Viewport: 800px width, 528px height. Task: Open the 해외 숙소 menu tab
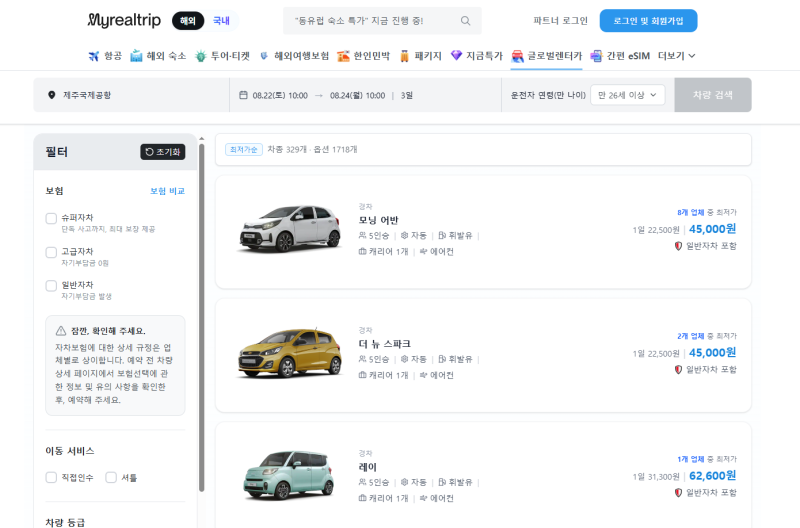pos(158,56)
